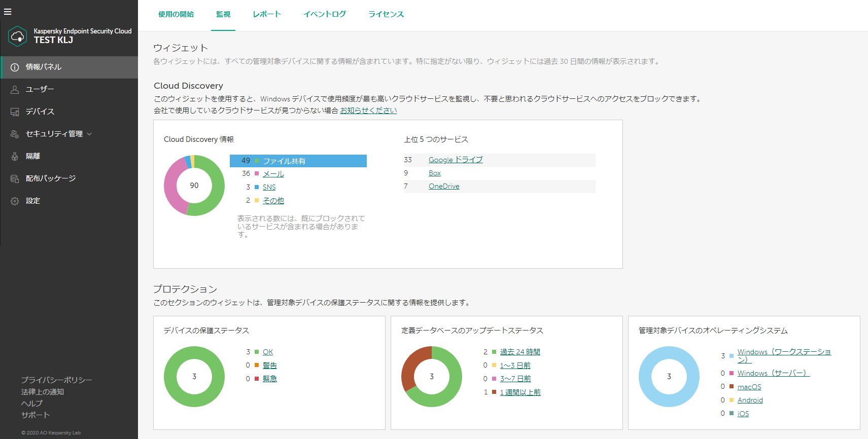Click the red 緊急 color swatch
This screenshot has height=439, width=868.
click(x=257, y=379)
